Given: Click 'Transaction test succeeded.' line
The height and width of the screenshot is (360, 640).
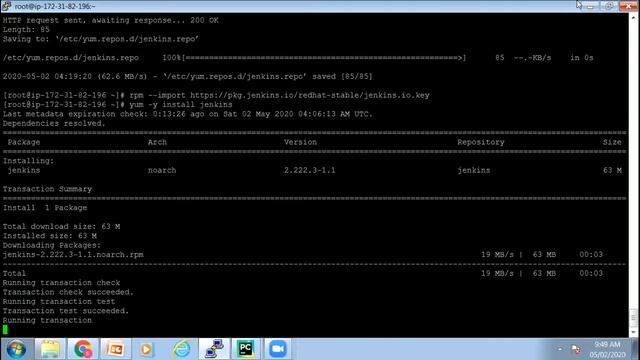Looking at the screenshot, I should point(66,311).
